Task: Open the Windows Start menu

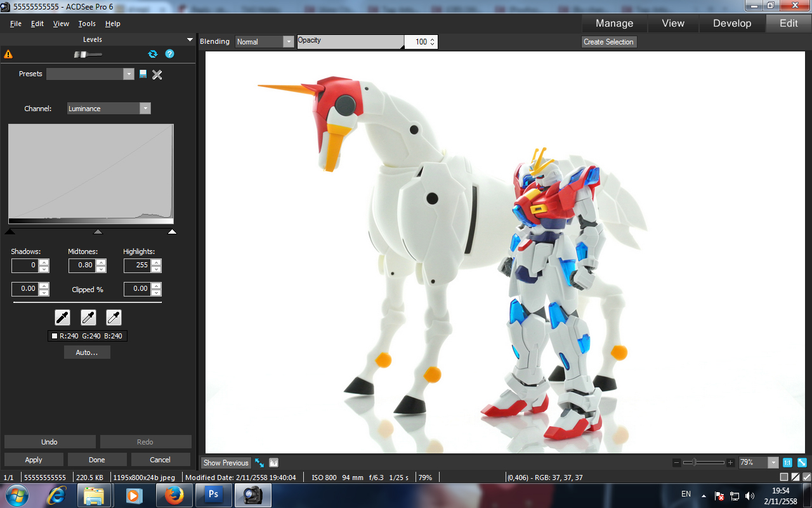Action: point(16,495)
